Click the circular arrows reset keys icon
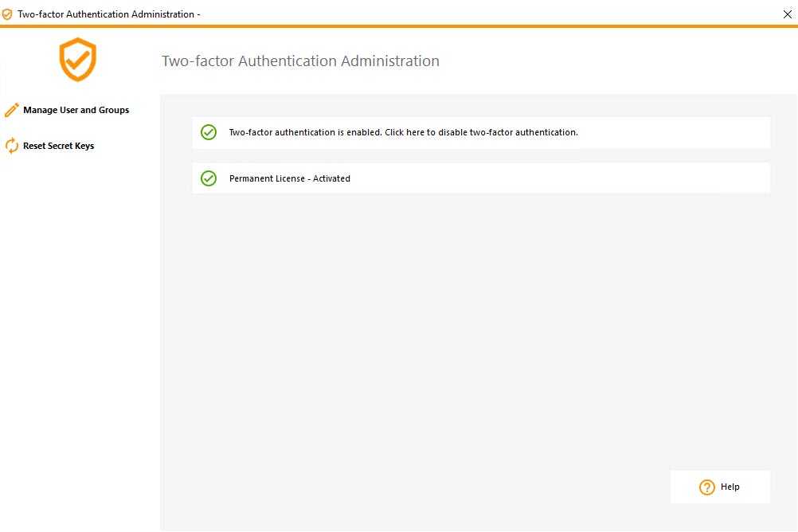Viewport: 798px width, 532px height. [x=11, y=146]
